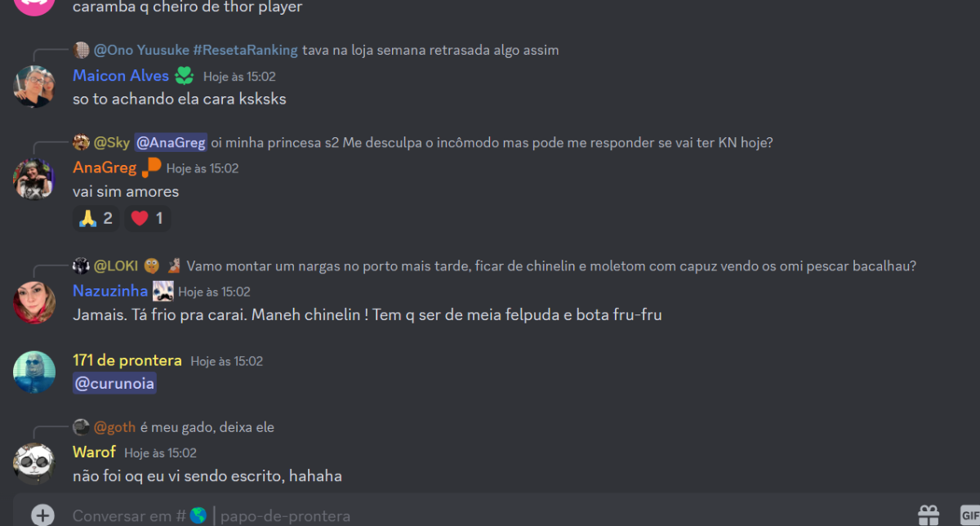
Task: Click Maicon Alves' green leaf badge
Action: [185, 76]
